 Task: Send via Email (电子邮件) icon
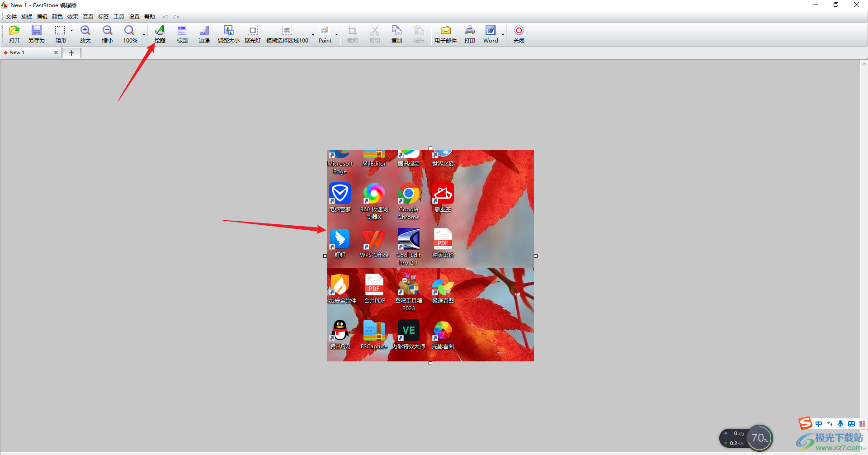click(x=446, y=34)
